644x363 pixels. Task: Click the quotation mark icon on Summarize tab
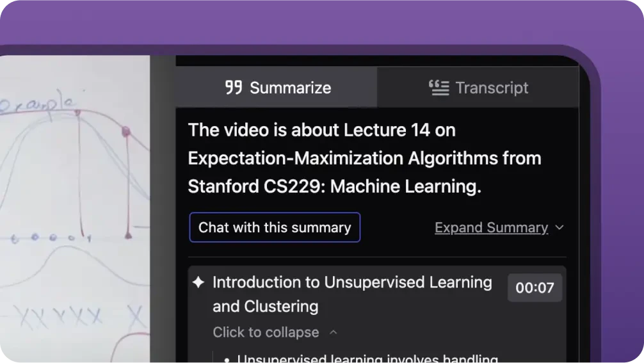234,88
